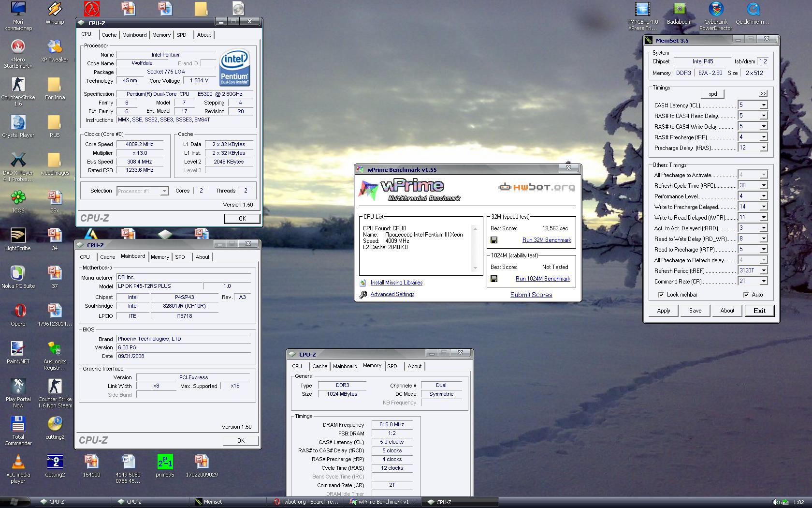Click Save button in MemSet
The image size is (812, 508).
[x=695, y=311]
